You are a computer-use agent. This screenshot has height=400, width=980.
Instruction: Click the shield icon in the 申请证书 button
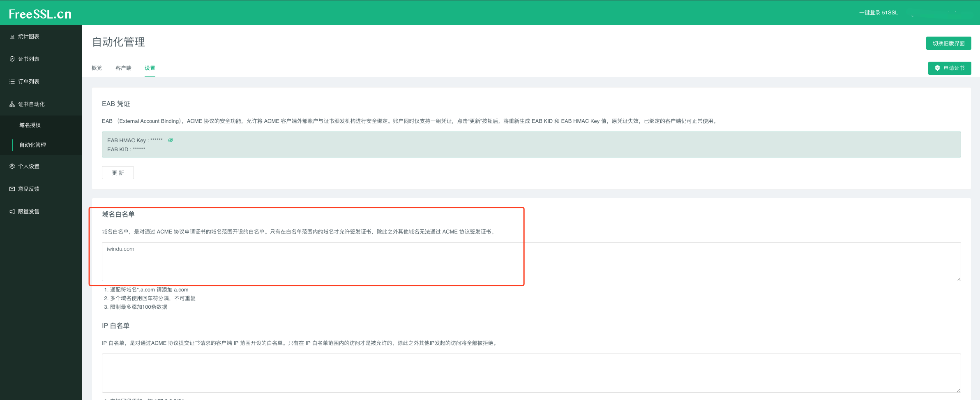(x=937, y=68)
